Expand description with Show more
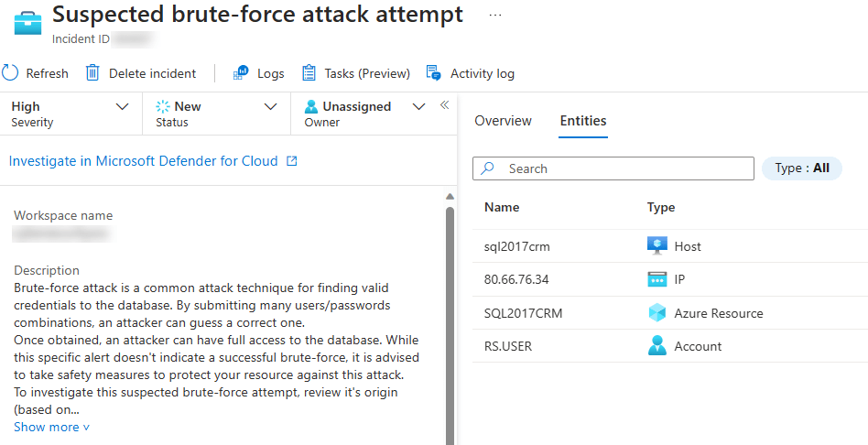Image resolution: width=868 pixels, height=445 pixels. [51, 427]
